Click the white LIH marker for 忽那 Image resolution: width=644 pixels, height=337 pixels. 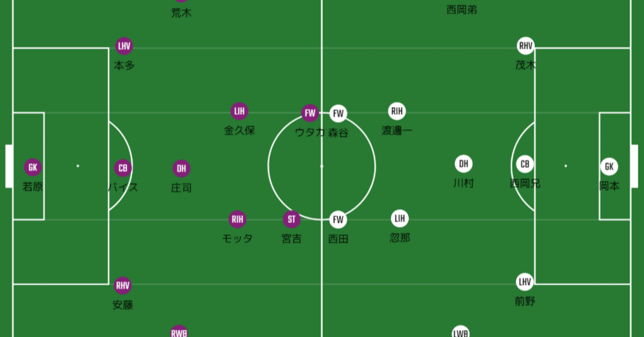click(400, 218)
